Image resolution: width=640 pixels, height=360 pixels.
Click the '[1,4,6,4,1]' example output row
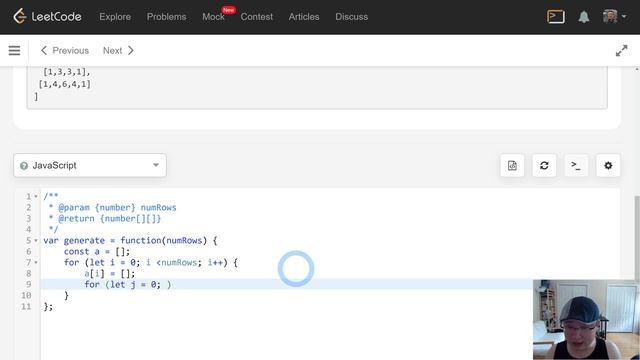(64, 84)
